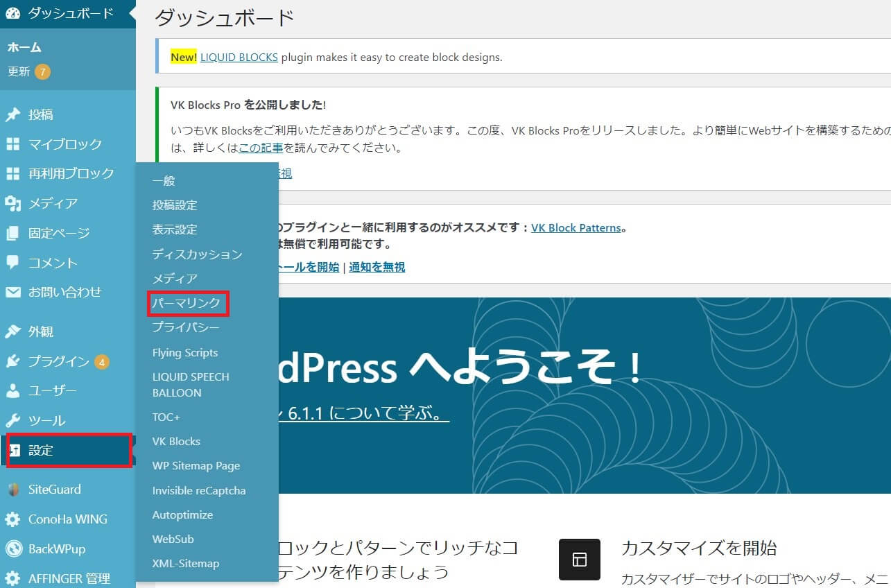Select 一般 in settings submenu
891x588 pixels.
point(164,181)
